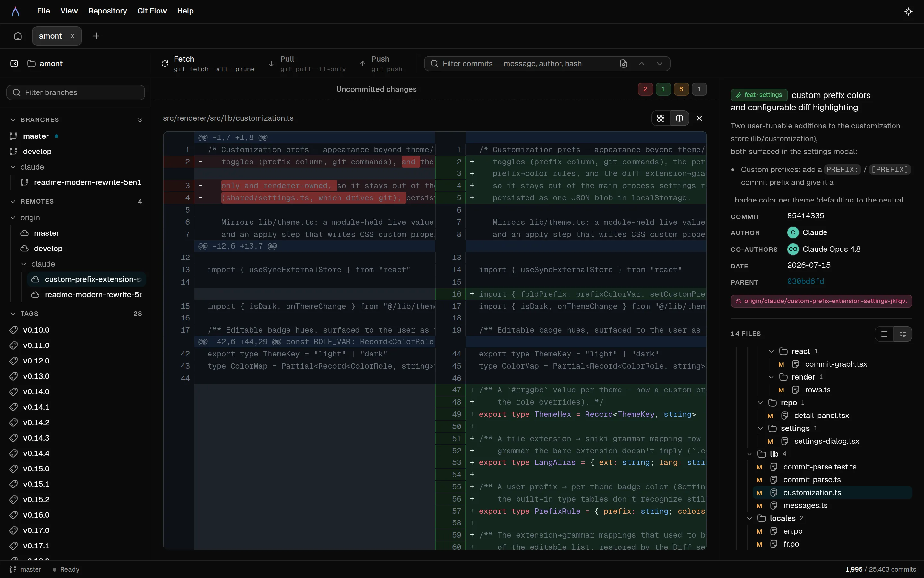Toggle search in file contents icon
924x578 pixels.
(623, 64)
